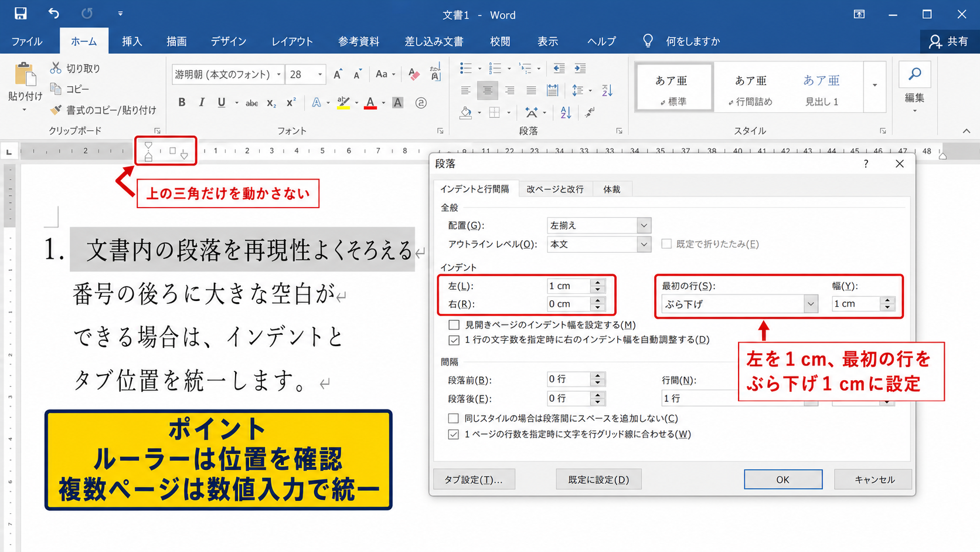The width and height of the screenshot is (980, 552).
Task: Open the outline level 本文 dropdown
Action: point(644,244)
